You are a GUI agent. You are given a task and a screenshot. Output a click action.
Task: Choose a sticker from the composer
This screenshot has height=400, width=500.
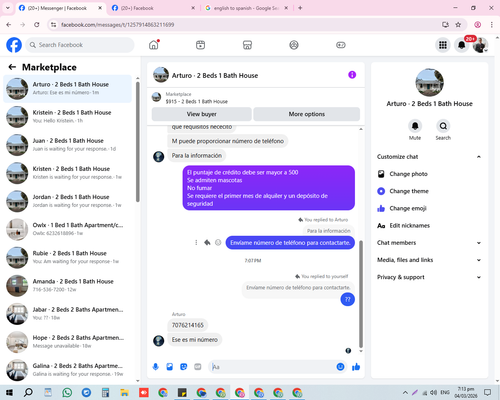(x=184, y=367)
